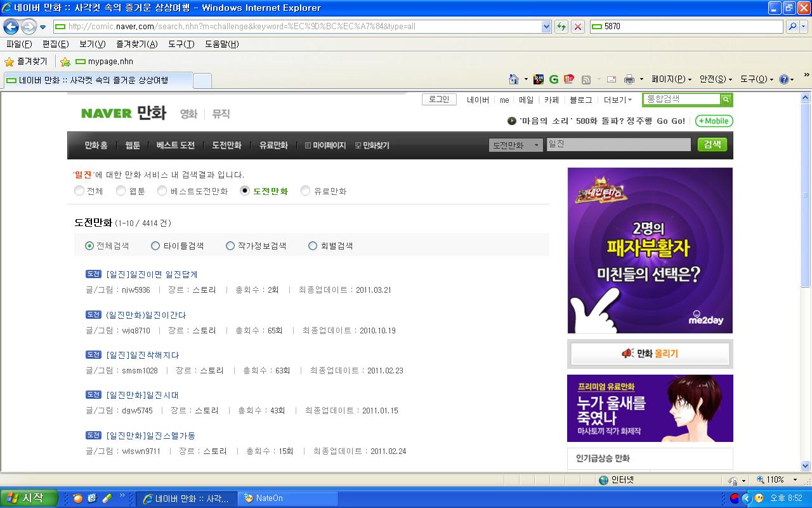The image size is (812, 508).
Task: Open the 즐겨찾기(A) menu
Action: pos(137,44)
